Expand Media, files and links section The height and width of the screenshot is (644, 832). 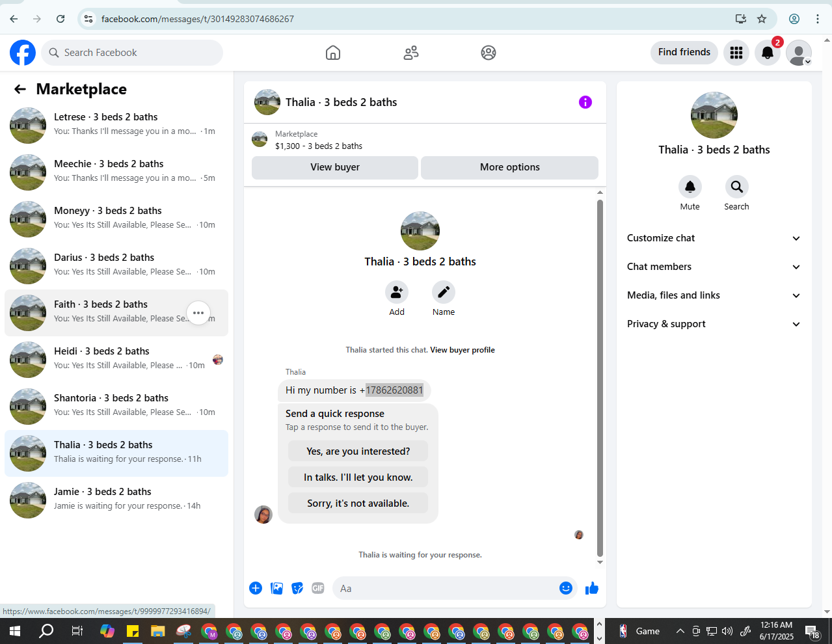coord(714,295)
